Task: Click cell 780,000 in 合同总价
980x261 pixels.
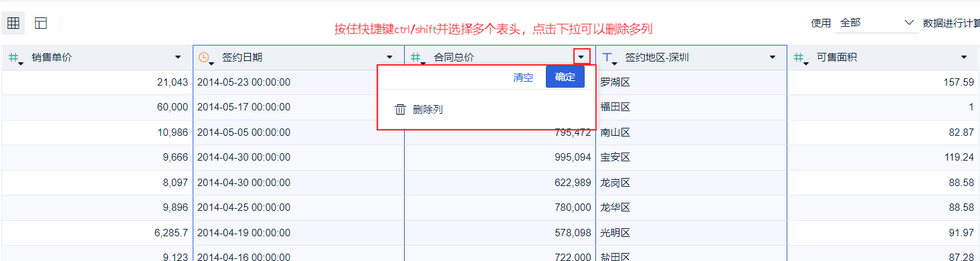Action: (500, 207)
